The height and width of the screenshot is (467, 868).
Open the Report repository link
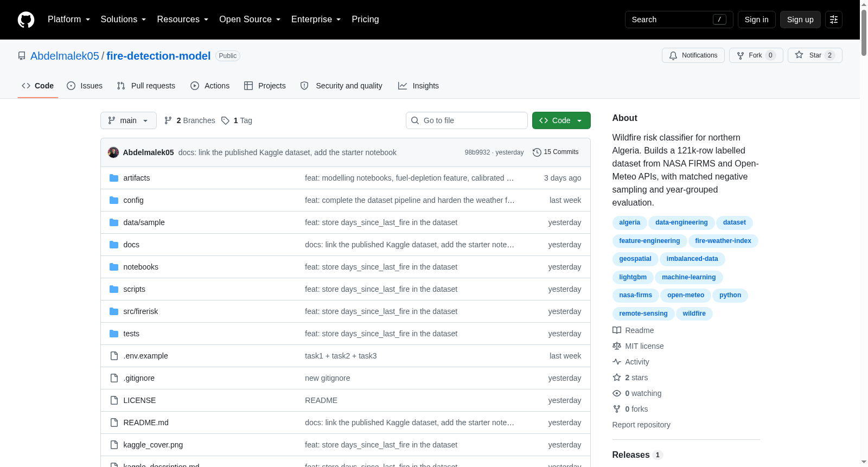641,425
